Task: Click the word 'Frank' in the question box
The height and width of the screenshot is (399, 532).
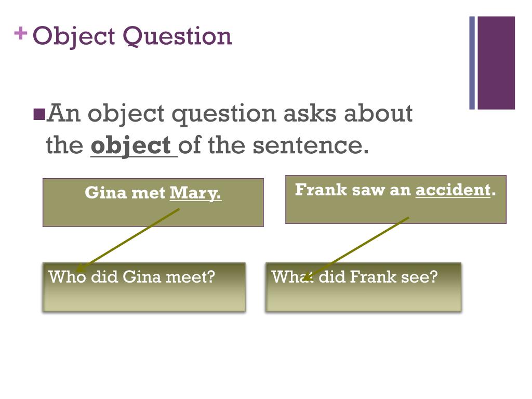Action: 373,277
